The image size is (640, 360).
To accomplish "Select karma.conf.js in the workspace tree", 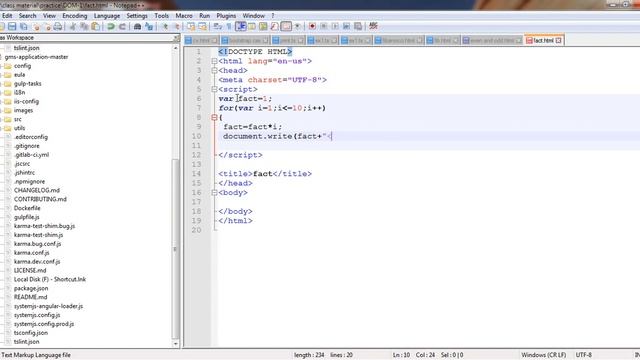I will pos(31,253).
